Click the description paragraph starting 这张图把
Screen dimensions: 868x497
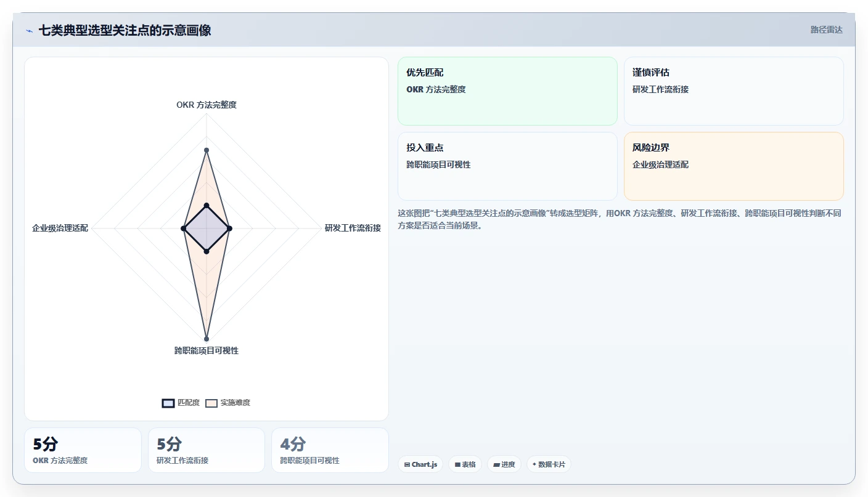[x=620, y=219]
